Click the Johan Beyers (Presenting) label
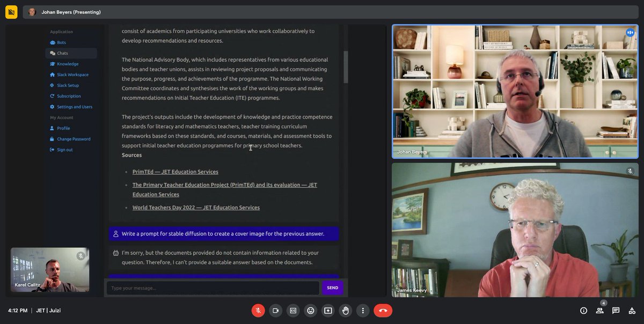Image resolution: width=644 pixels, height=324 pixels. pos(70,12)
